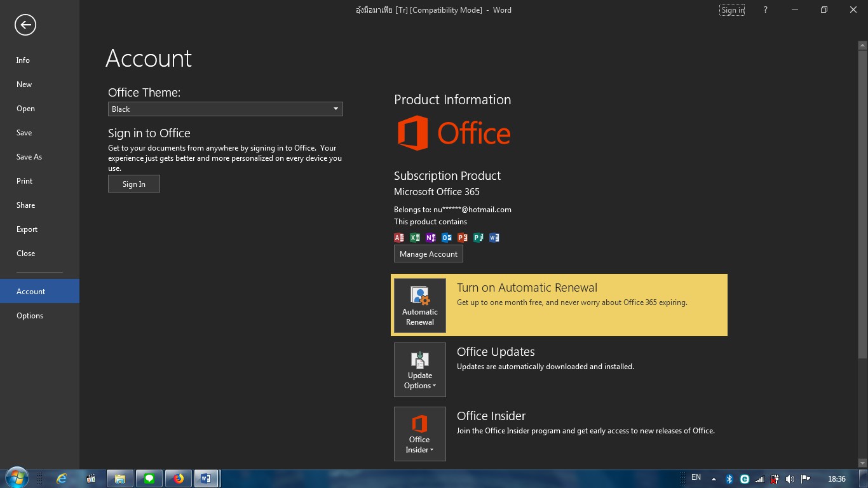Open Word Options
Image resolution: width=868 pixels, height=488 pixels.
(x=39, y=316)
